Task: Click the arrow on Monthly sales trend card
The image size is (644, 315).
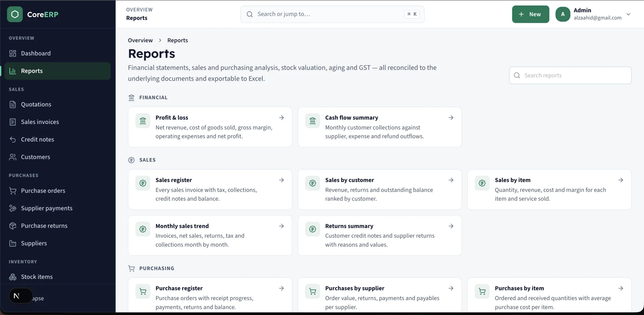Action: pyautogui.click(x=281, y=226)
